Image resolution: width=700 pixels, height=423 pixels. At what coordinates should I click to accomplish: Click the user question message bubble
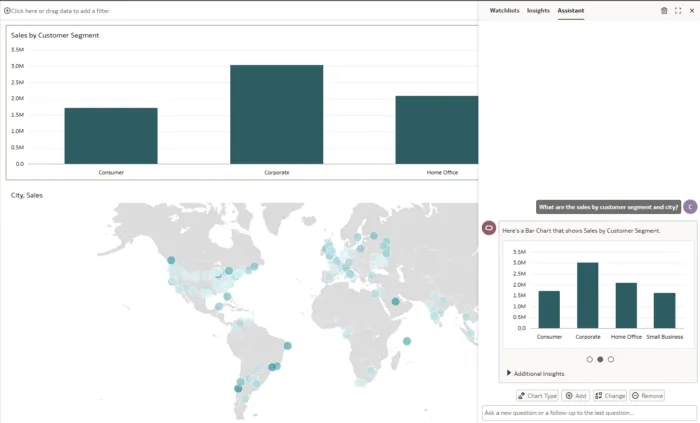608,207
